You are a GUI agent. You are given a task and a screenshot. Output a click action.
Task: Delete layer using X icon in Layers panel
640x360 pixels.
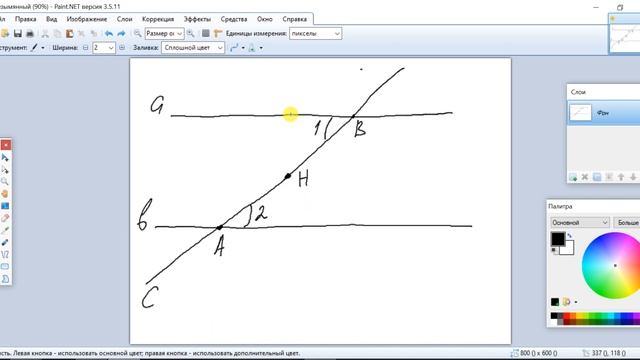tap(585, 177)
